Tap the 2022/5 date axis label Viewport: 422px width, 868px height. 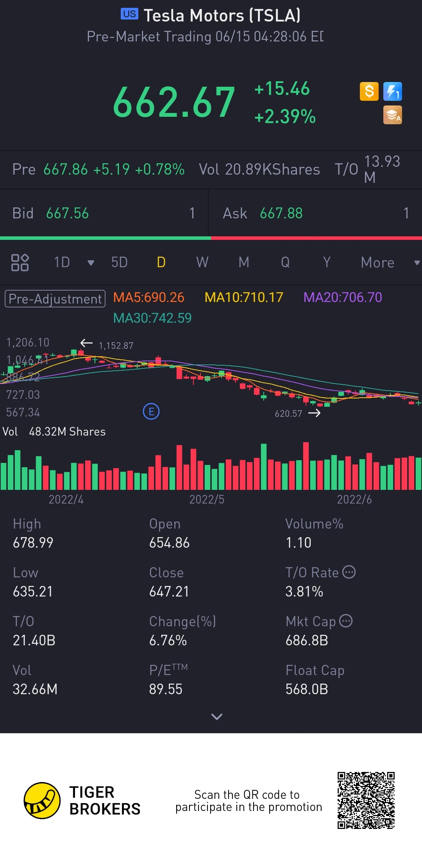point(207,499)
